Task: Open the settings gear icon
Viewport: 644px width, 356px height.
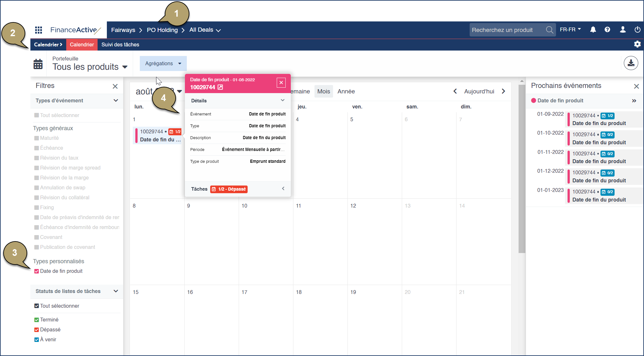Action: [638, 44]
